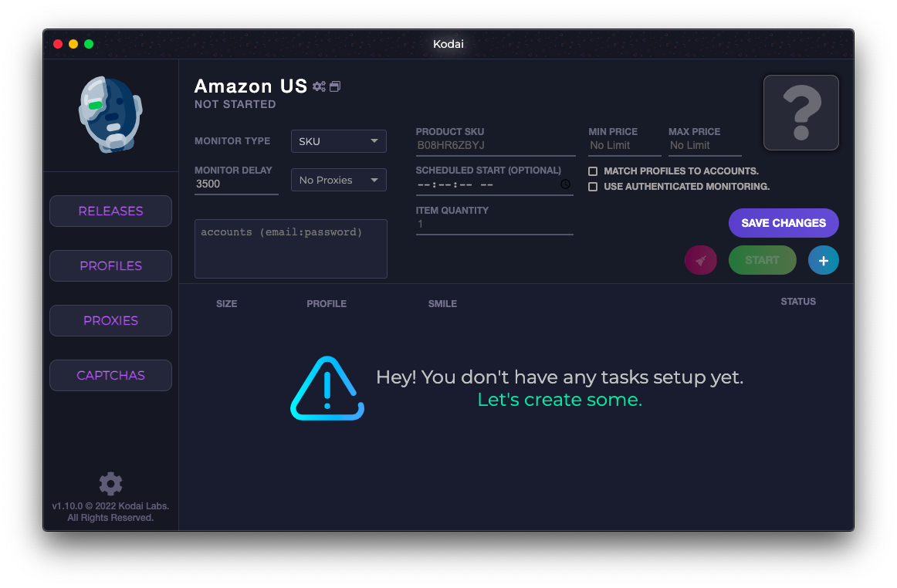Click the Scheduled Start time field
This screenshot has width=897, height=588.
[x=494, y=184]
